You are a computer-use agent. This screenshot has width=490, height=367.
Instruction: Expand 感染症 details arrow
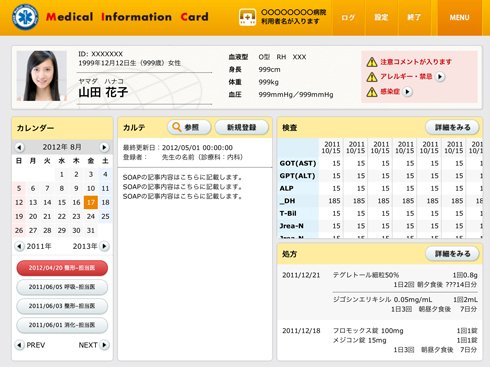click(408, 91)
